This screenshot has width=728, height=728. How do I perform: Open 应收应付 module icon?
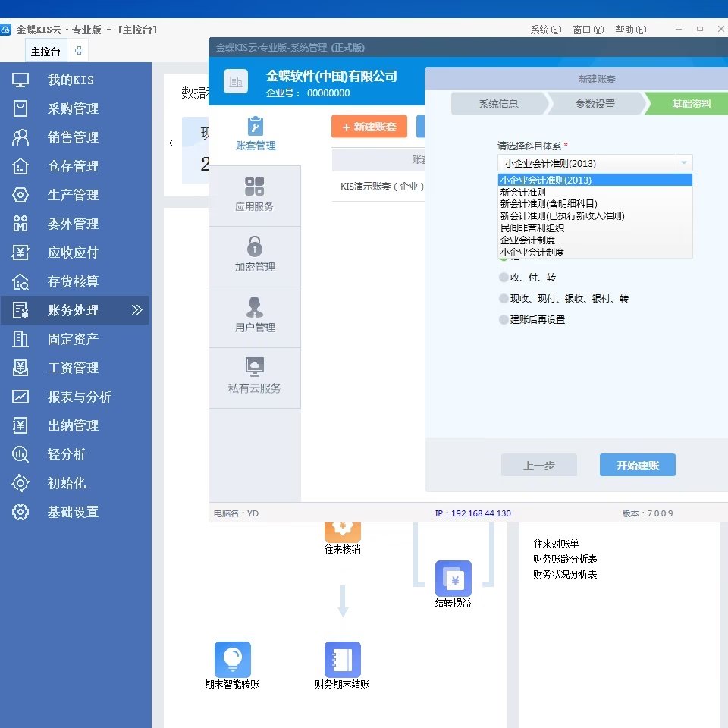point(20,253)
